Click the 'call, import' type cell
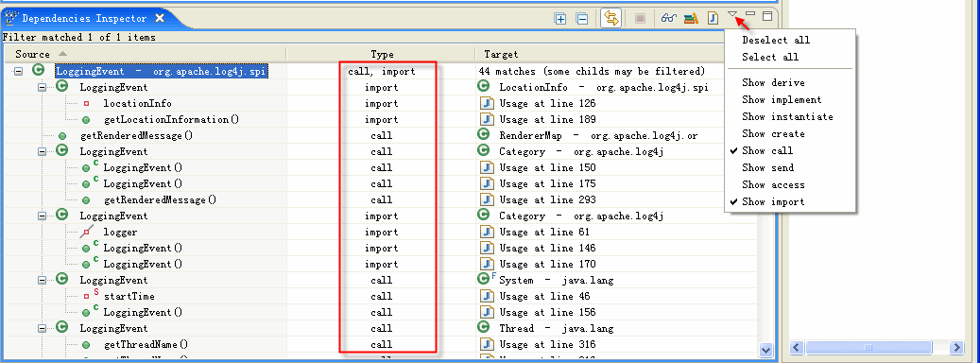The height and width of the screenshot is (363, 980). [381, 71]
